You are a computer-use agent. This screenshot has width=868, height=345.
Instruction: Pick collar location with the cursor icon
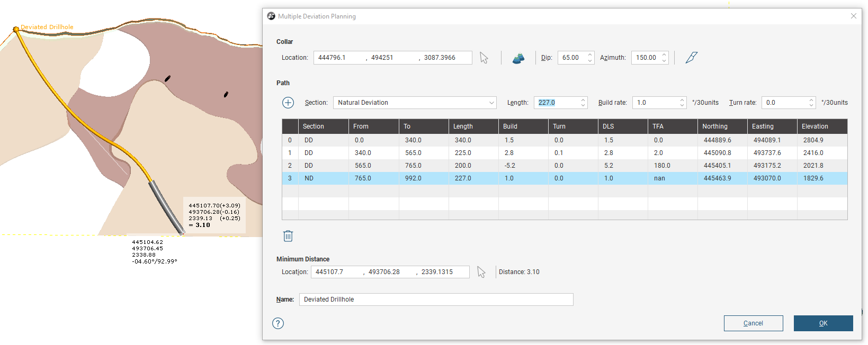484,58
